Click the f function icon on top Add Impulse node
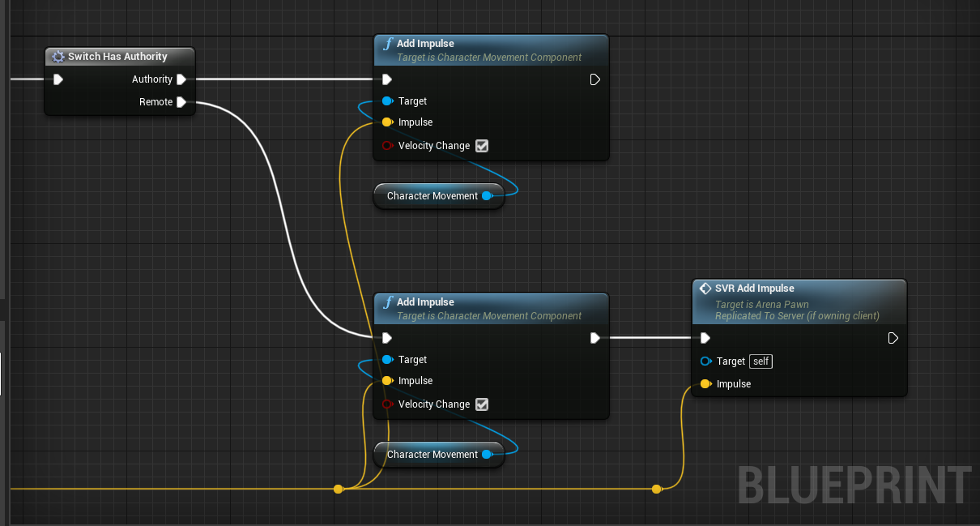Viewport: 980px width, 526px height. click(387, 43)
